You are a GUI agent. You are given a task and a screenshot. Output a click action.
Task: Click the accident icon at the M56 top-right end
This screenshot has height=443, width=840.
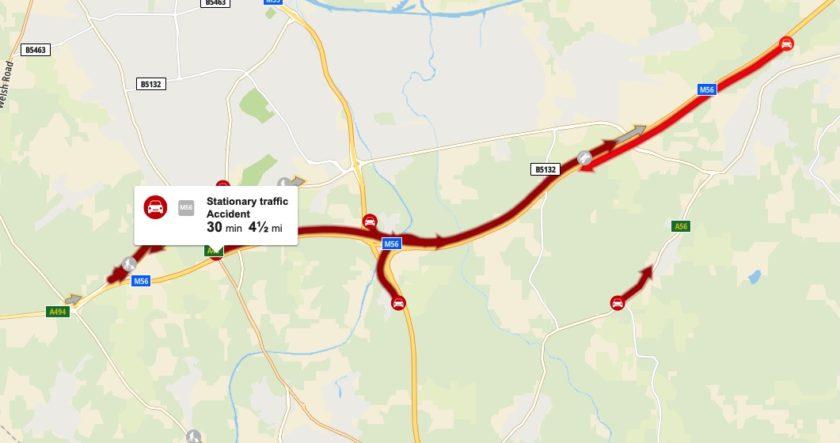click(x=786, y=43)
